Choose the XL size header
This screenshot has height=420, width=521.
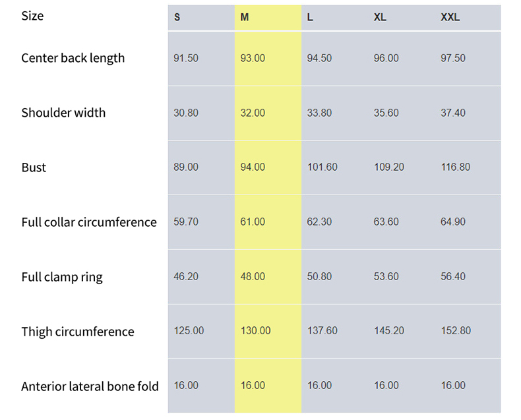coord(380,17)
